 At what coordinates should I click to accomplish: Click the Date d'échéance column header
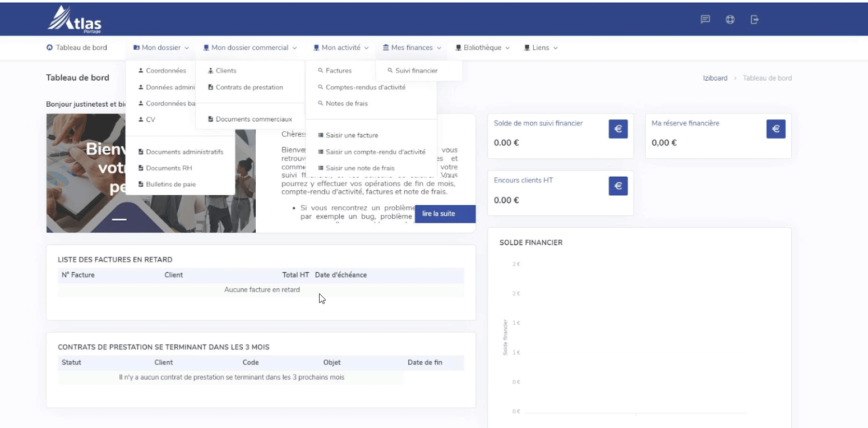click(341, 275)
